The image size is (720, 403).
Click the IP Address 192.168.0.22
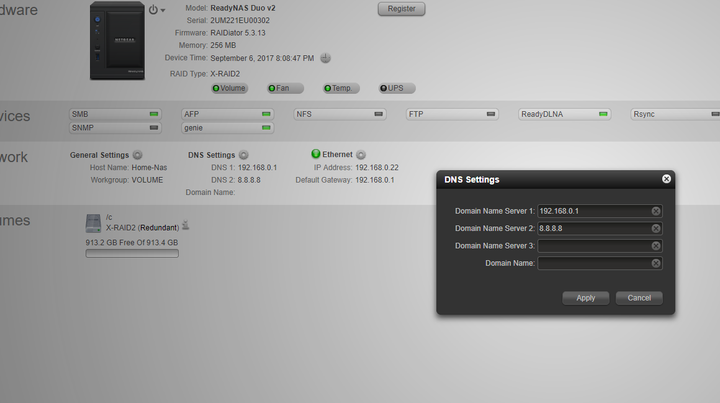click(x=377, y=168)
